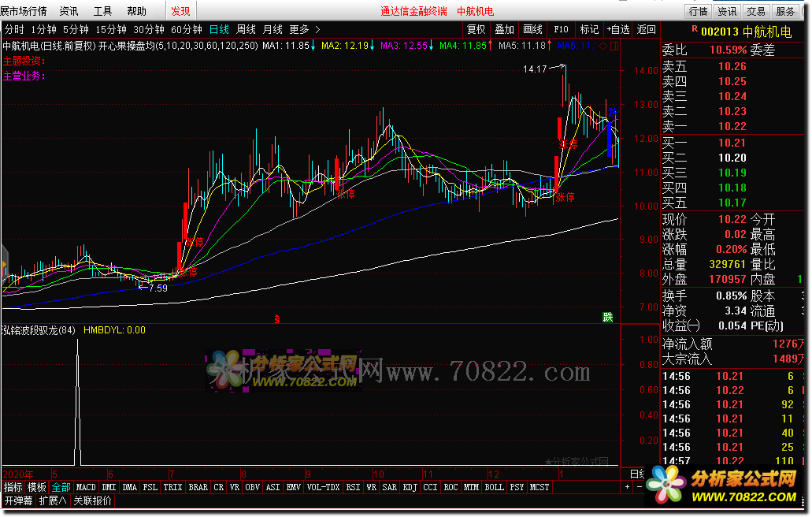Click the 7.59 low price label
Image resolution: width=812 pixels, height=517 pixels.
click(158, 288)
